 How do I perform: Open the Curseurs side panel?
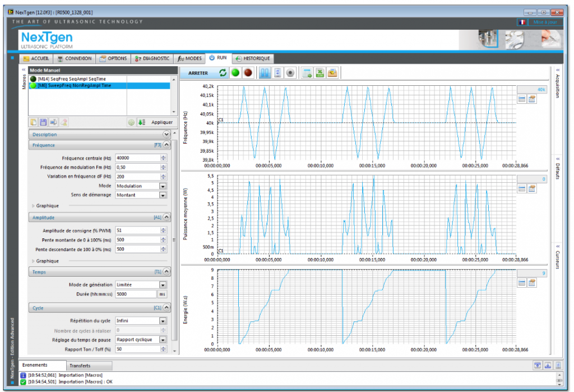(557, 258)
